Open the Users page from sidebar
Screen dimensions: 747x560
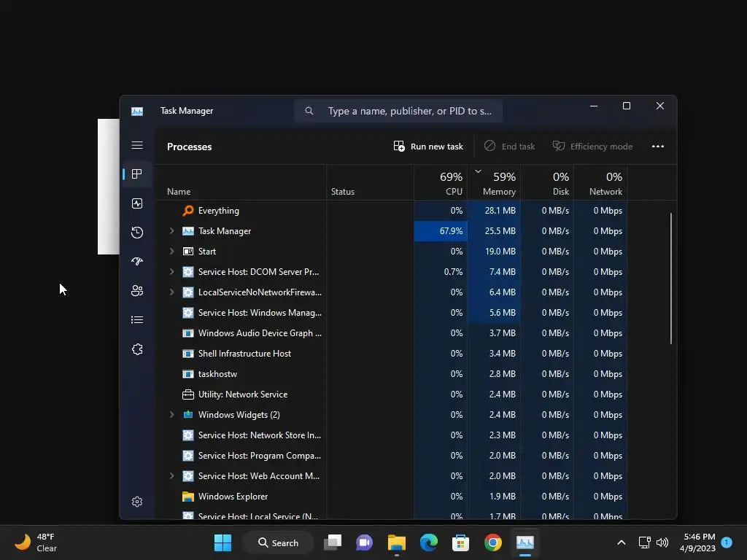click(137, 290)
